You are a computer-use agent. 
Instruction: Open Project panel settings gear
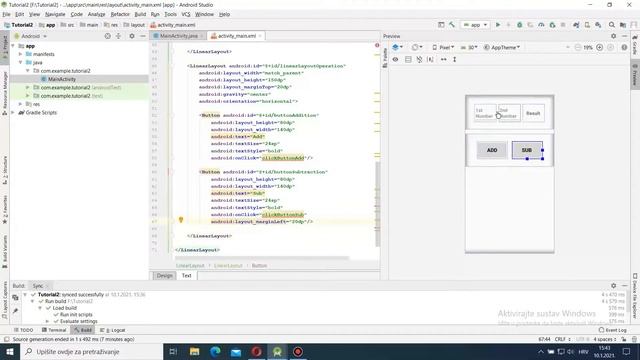pos(131,36)
